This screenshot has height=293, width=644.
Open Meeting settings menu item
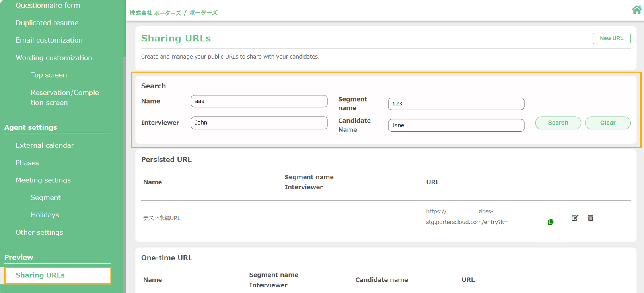pyautogui.click(x=43, y=180)
